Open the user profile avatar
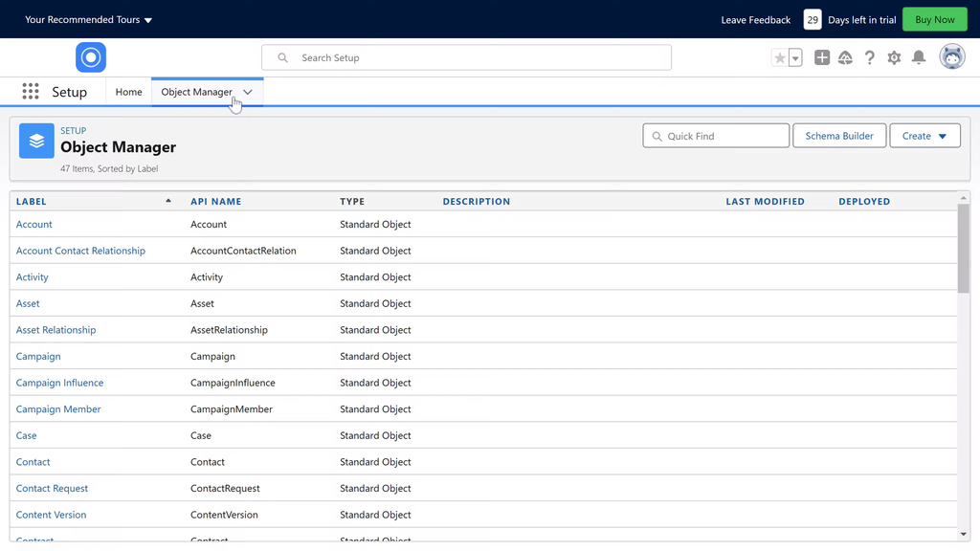Viewport: 980px width, 551px height. tap(951, 57)
